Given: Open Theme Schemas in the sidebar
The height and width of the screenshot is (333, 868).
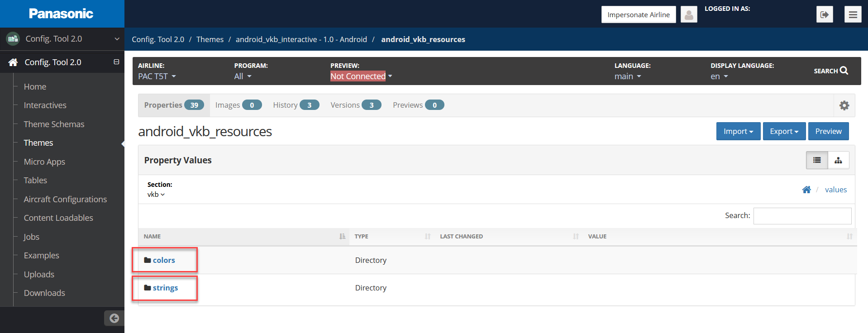Looking at the screenshot, I should [54, 124].
